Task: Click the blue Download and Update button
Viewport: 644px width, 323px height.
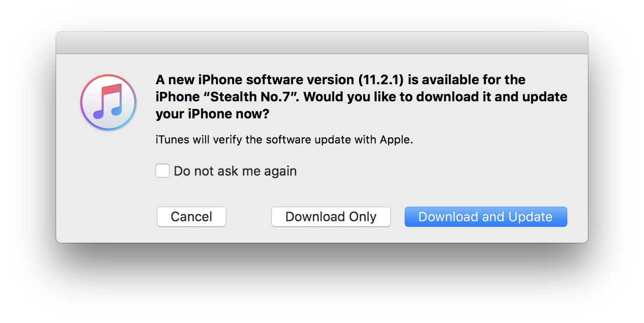Action: [x=486, y=217]
